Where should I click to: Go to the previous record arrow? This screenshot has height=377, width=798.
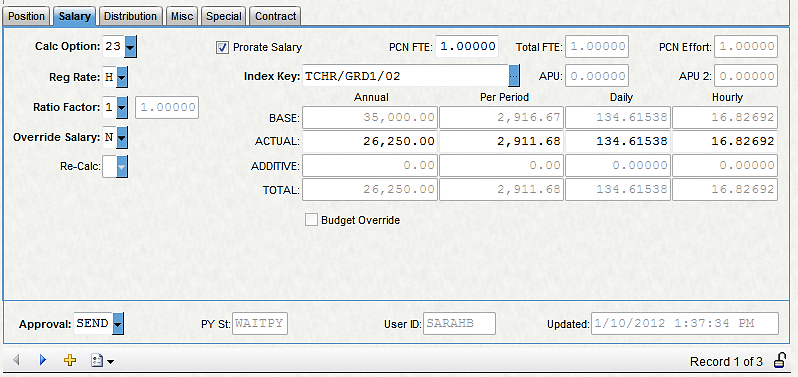click(16, 360)
